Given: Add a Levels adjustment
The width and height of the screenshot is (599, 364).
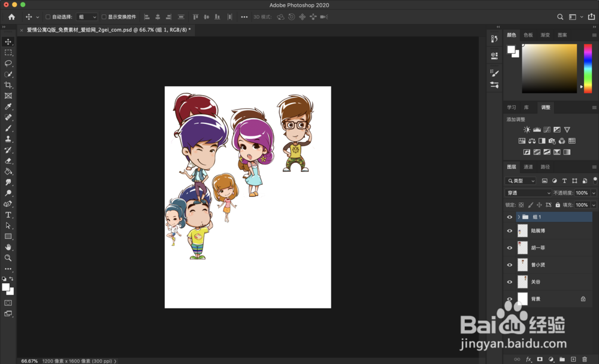Looking at the screenshot, I should click(x=537, y=129).
